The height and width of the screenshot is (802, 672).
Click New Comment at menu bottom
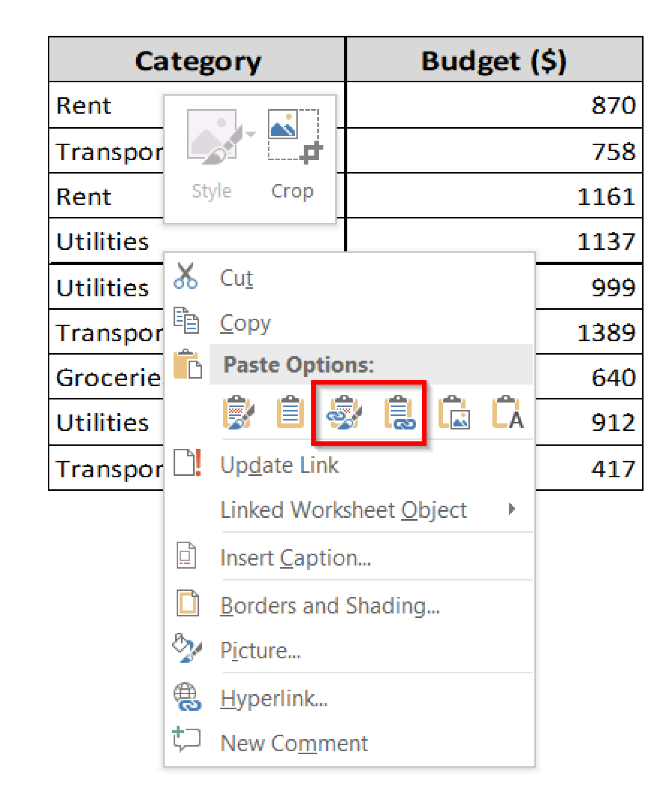294,743
